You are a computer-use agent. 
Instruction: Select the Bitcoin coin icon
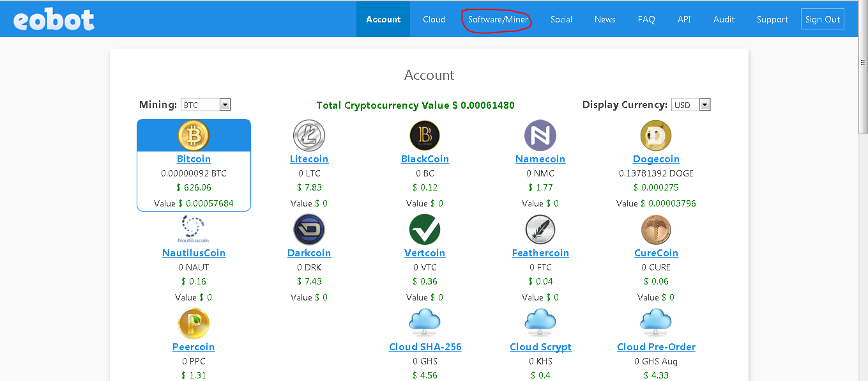pos(194,136)
